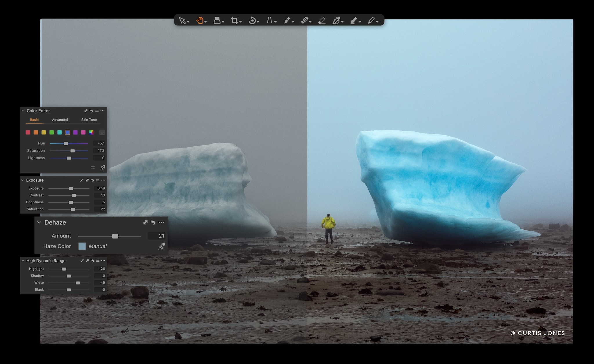
Task: Select the Keystone tool
Action: (x=270, y=20)
